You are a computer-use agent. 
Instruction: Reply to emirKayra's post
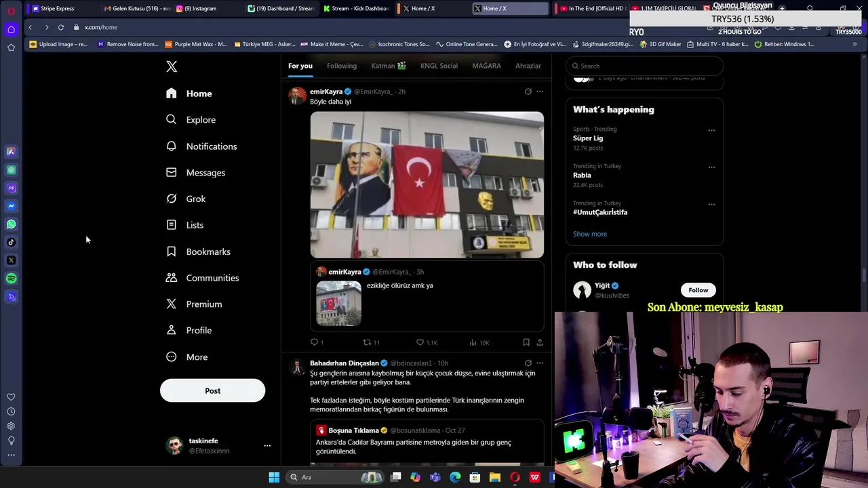(317, 342)
